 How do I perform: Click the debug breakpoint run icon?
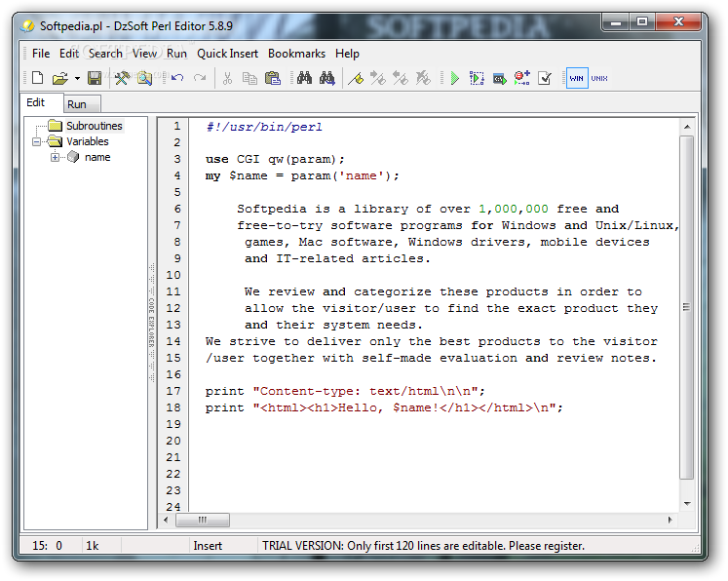tap(521, 78)
